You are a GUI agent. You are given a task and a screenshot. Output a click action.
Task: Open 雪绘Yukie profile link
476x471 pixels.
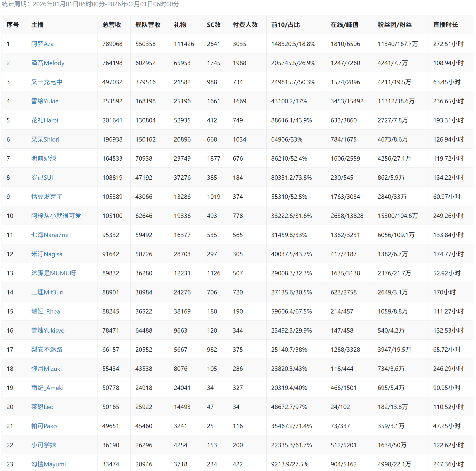[45, 101]
